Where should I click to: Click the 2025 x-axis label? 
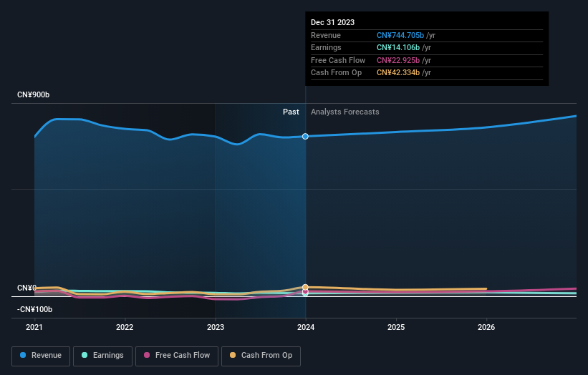tap(396, 328)
